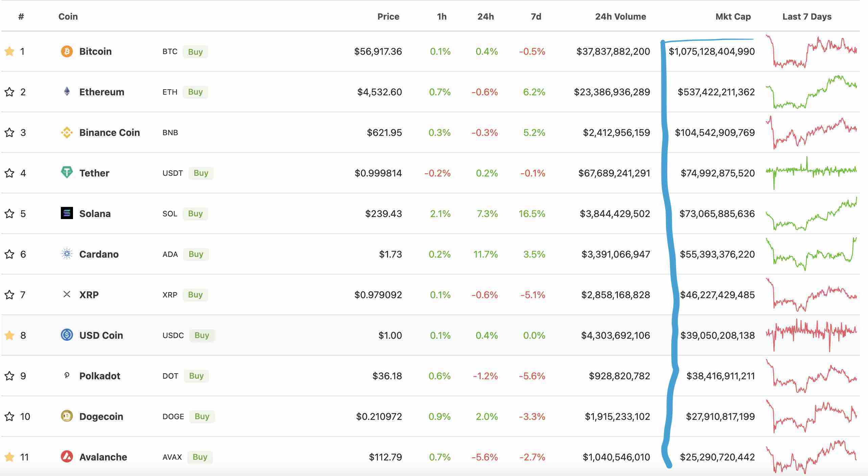The width and height of the screenshot is (868, 476).
Task: Click Buy next to USDC
Action: 202,335
